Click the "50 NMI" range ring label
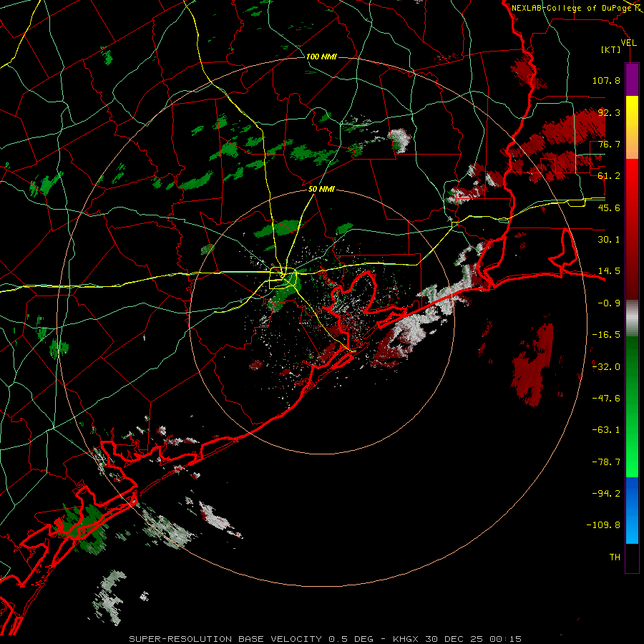 click(321, 190)
